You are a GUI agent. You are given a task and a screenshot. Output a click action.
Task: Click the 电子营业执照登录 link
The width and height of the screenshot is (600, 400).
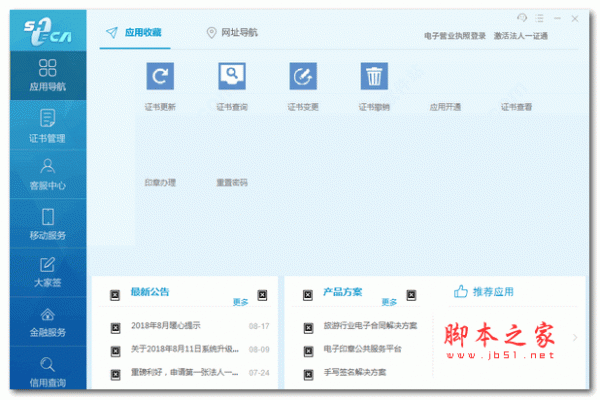[455, 36]
